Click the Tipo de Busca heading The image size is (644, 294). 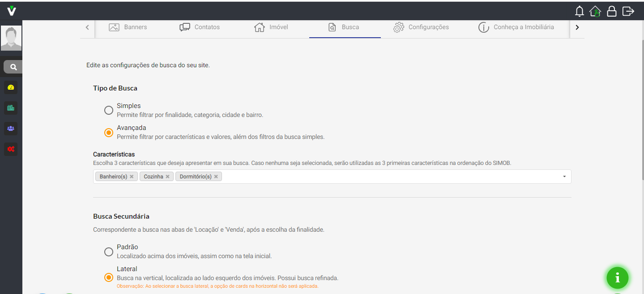point(115,88)
